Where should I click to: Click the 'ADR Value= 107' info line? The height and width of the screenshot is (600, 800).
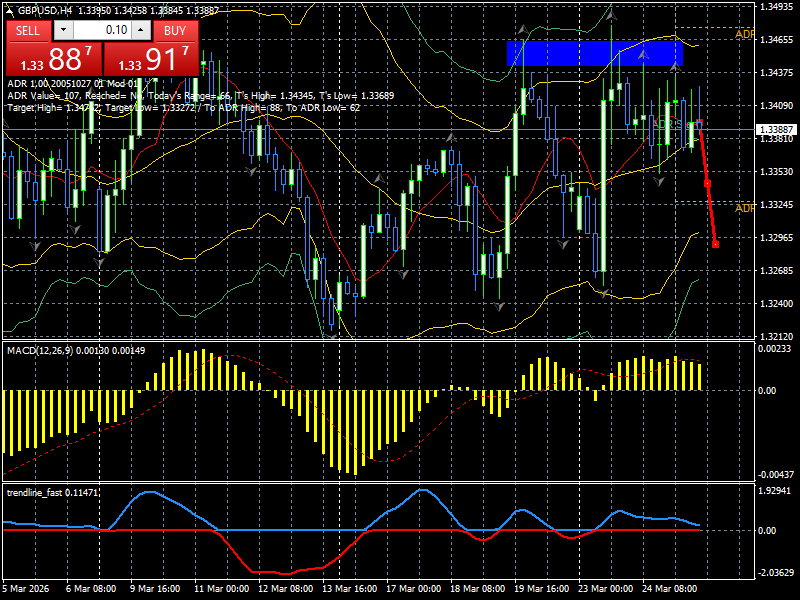tap(201, 96)
